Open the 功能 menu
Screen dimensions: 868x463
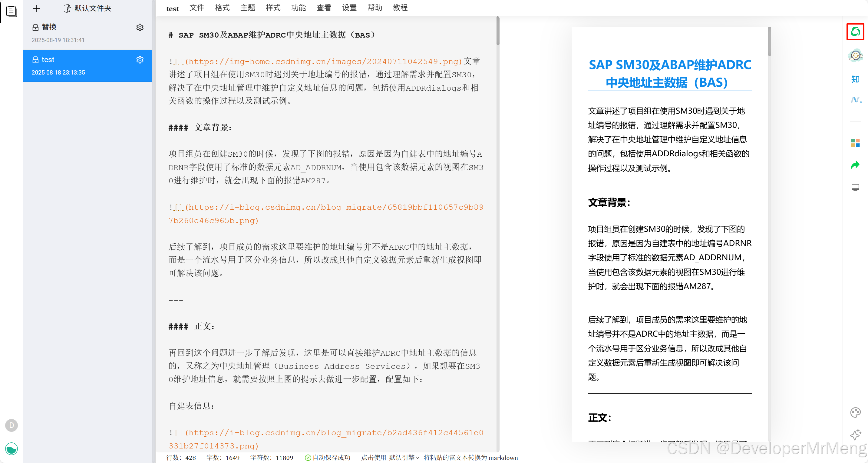tap(298, 8)
